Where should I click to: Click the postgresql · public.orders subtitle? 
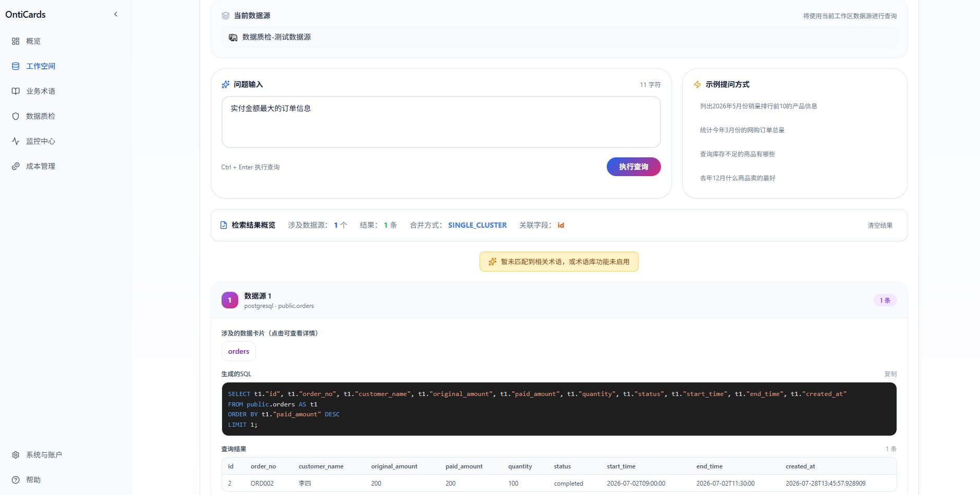pos(279,306)
